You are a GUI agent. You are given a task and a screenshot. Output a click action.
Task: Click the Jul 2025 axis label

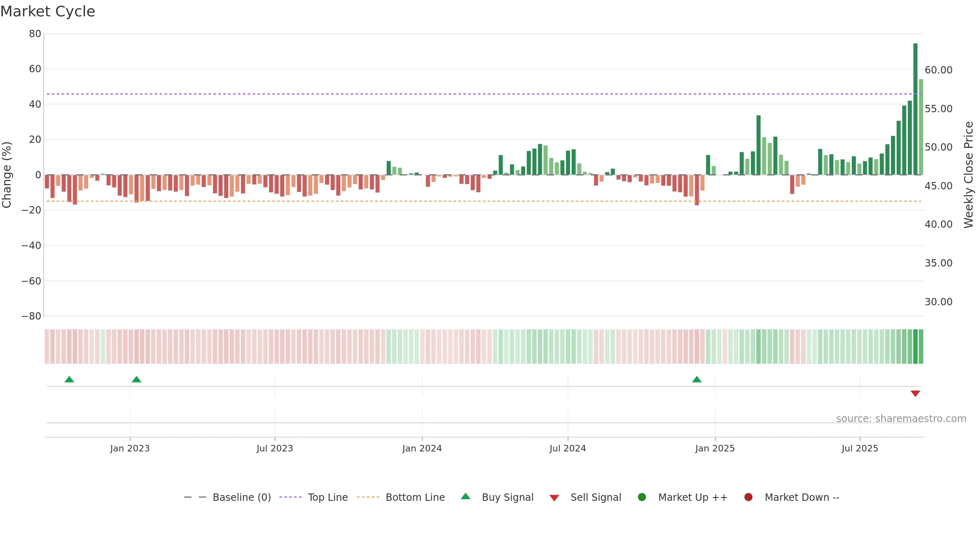coord(860,449)
